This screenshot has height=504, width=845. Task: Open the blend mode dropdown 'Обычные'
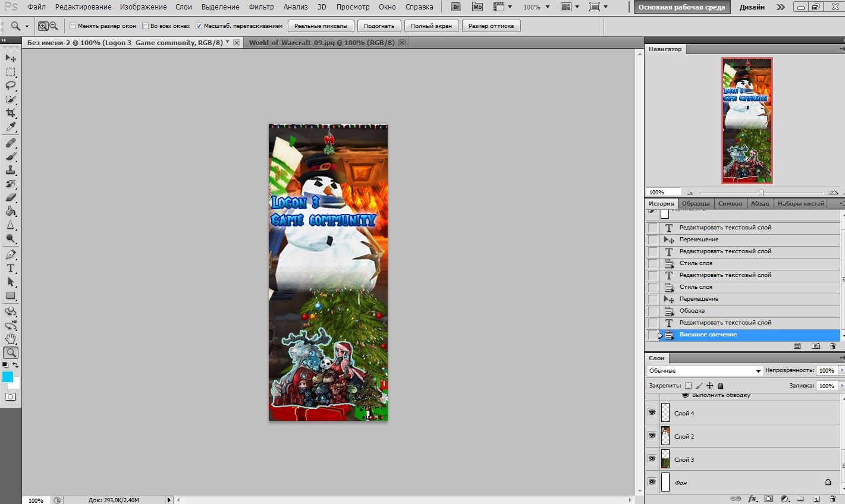pos(705,370)
